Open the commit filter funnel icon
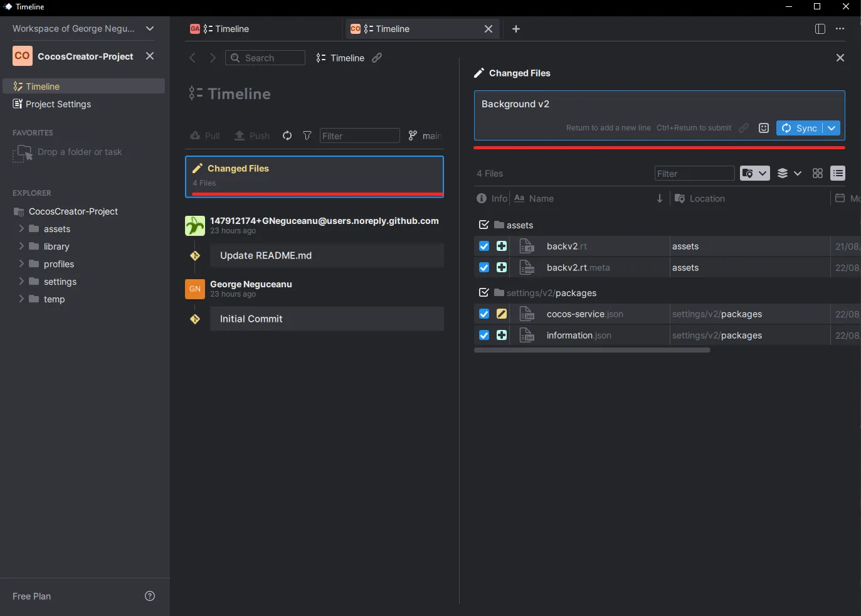 [307, 135]
